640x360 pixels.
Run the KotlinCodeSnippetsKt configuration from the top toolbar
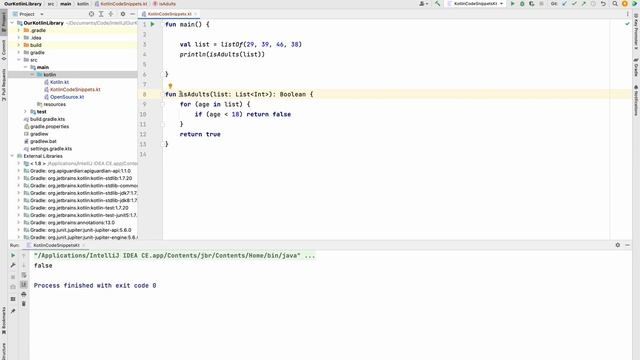pos(513,4)
